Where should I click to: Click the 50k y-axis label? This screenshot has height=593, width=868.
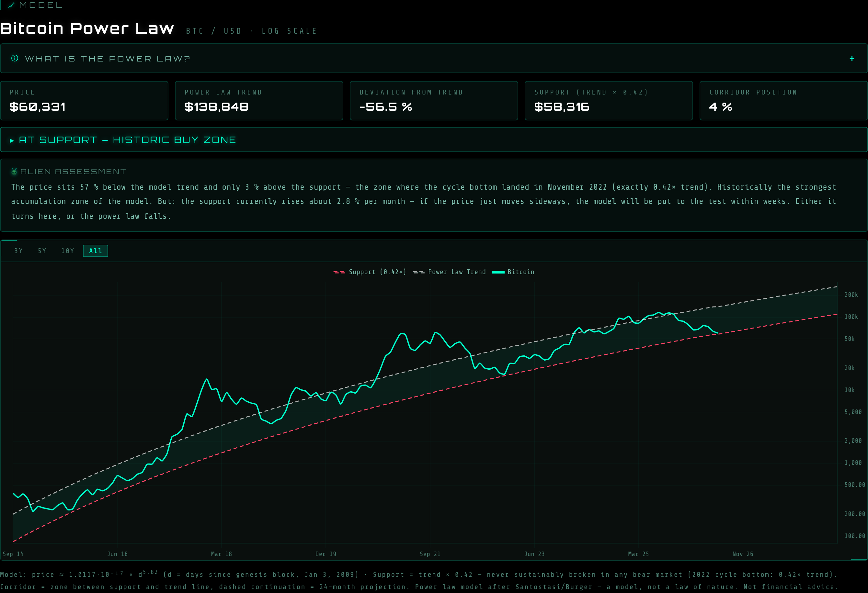pos(849,339)
